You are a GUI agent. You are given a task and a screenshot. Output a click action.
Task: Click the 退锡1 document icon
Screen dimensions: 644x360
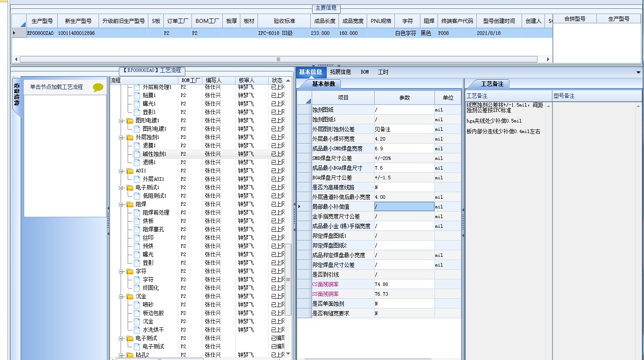(137, 163)
